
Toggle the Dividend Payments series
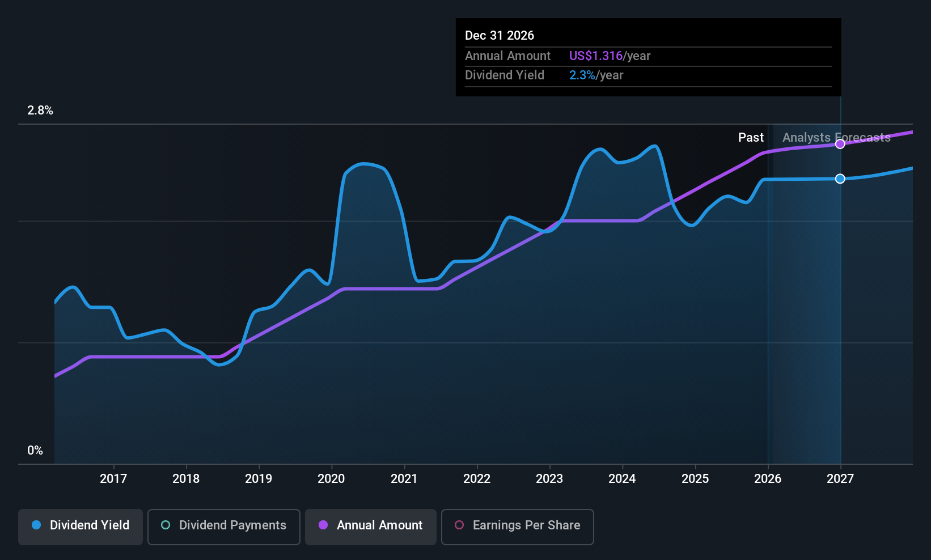[x=223, y=527]
